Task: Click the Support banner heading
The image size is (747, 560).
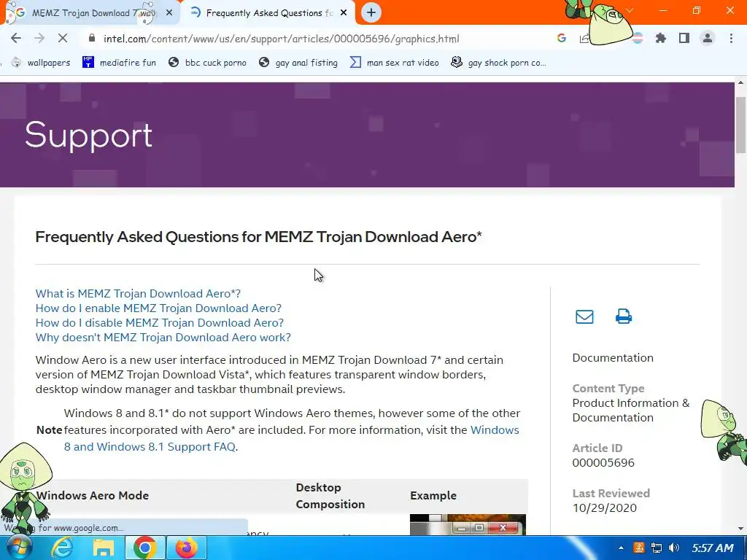Action: [x=88, y=135]
